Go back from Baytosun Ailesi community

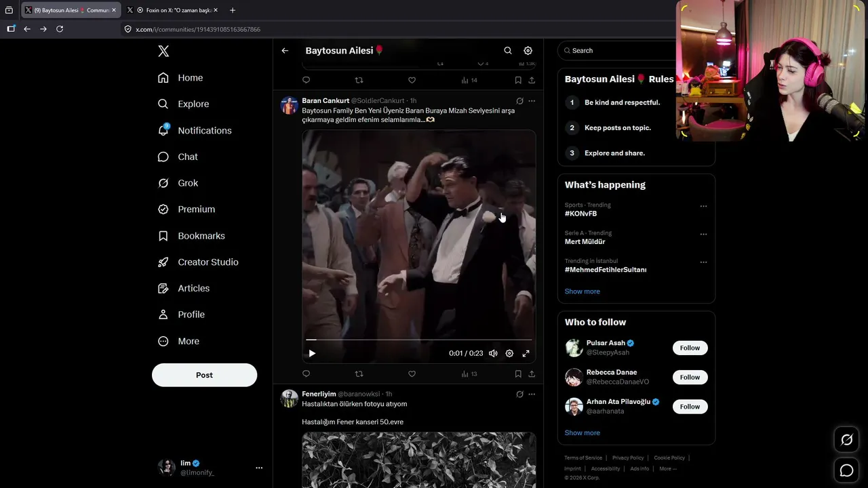pyautogui.click(x=285, y=51)
